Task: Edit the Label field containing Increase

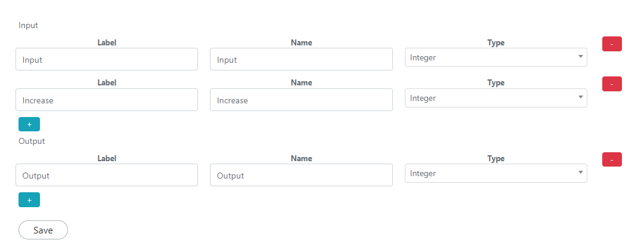Action: [107, 100]
